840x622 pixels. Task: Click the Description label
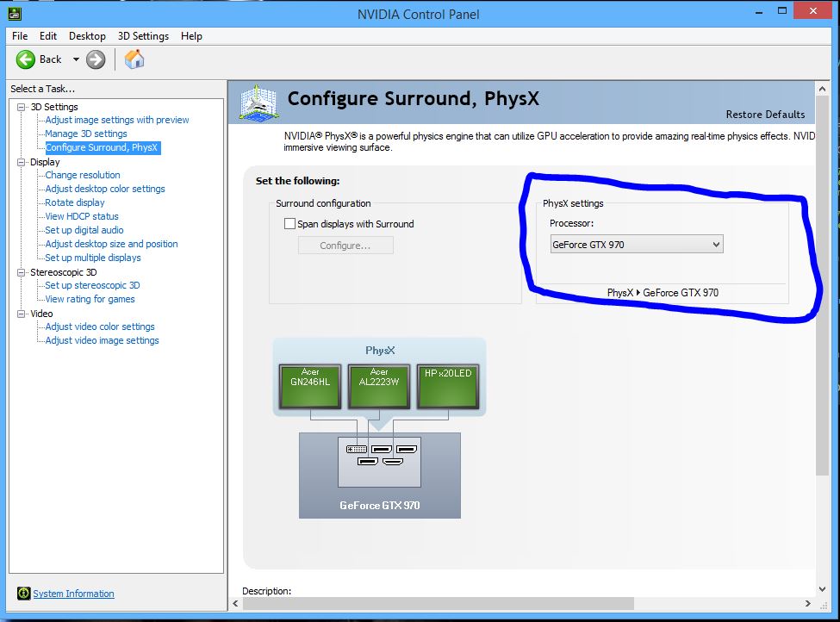267,591
